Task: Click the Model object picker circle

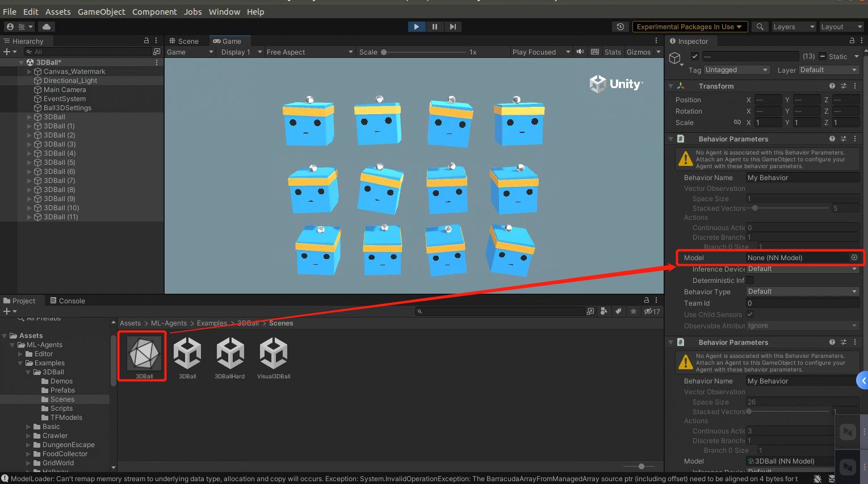Action: [x=854, y=257]
